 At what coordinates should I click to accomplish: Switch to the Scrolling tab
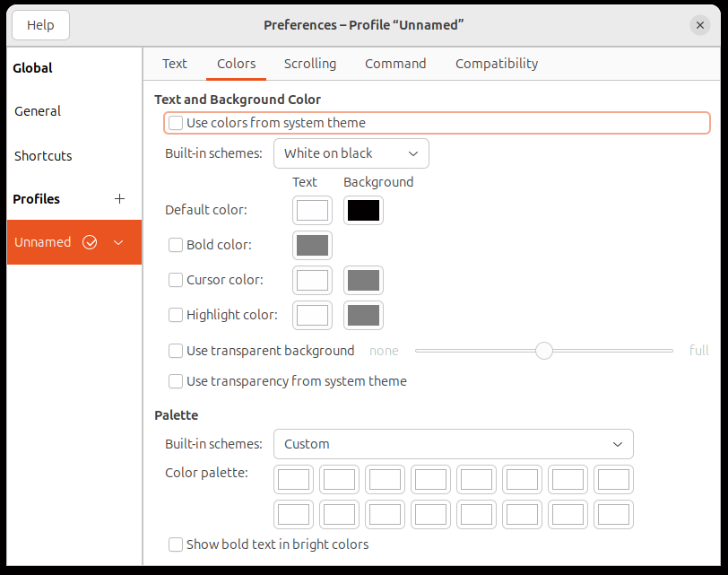coord(309,64)
